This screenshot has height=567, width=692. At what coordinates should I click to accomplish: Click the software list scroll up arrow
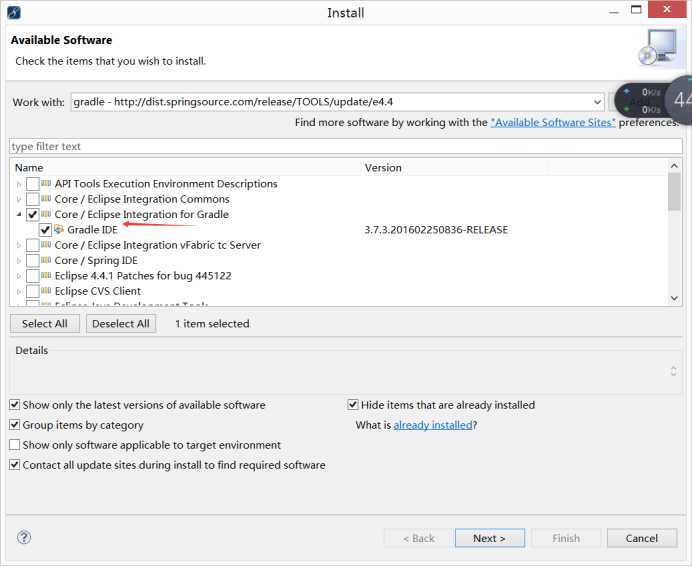[674, 166]
